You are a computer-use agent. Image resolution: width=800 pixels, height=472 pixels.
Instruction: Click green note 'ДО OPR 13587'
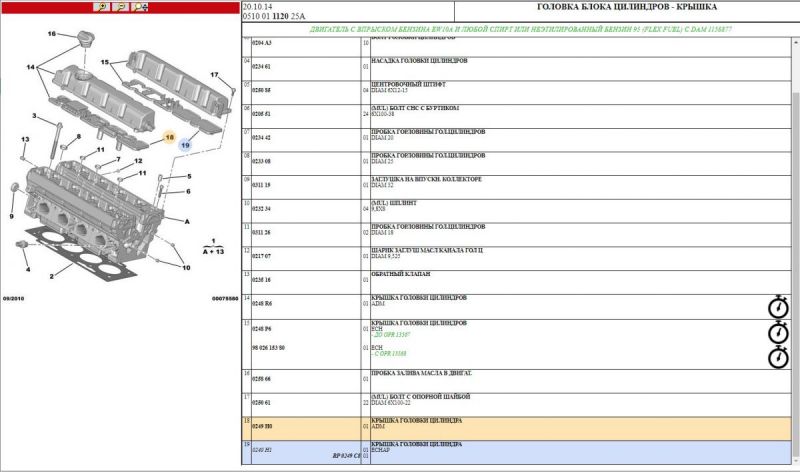392,333
